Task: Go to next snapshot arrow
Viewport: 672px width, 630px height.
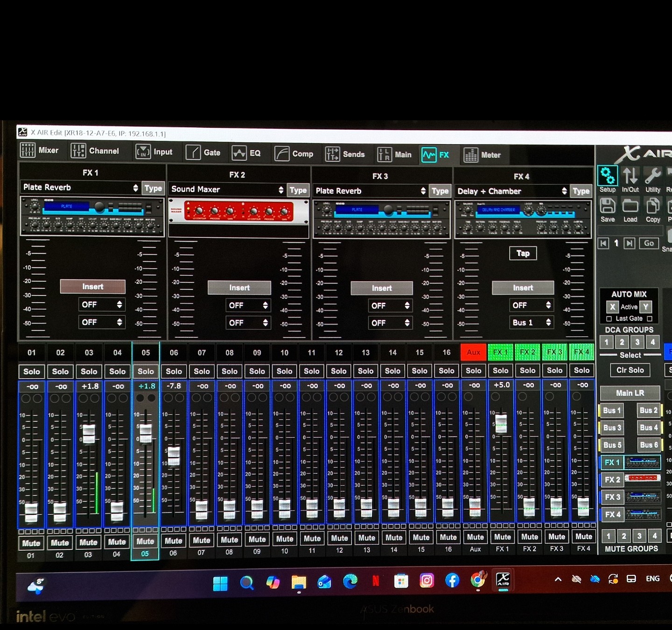Action: click(x=630, y=243)
